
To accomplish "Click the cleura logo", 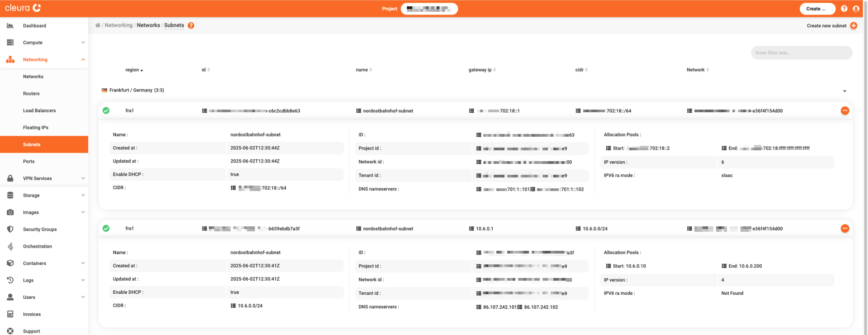I will [x=23, y=8].
